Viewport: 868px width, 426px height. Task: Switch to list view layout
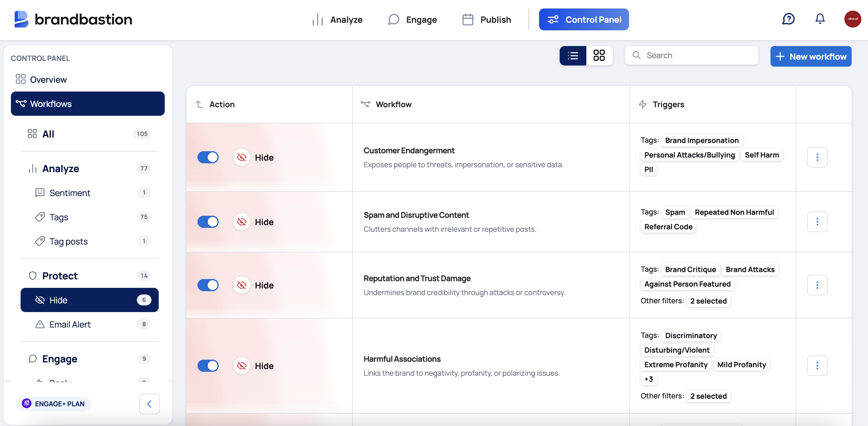click(572, 56)
